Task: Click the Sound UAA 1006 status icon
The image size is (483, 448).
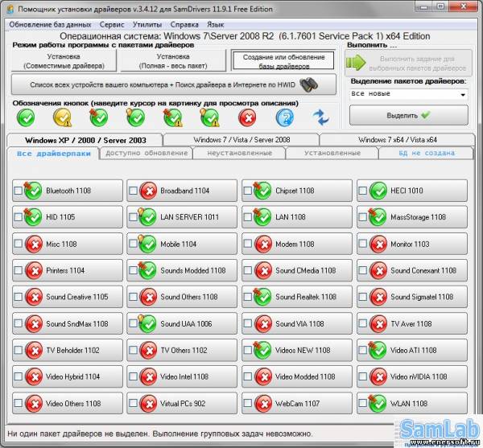Action: 147,323
